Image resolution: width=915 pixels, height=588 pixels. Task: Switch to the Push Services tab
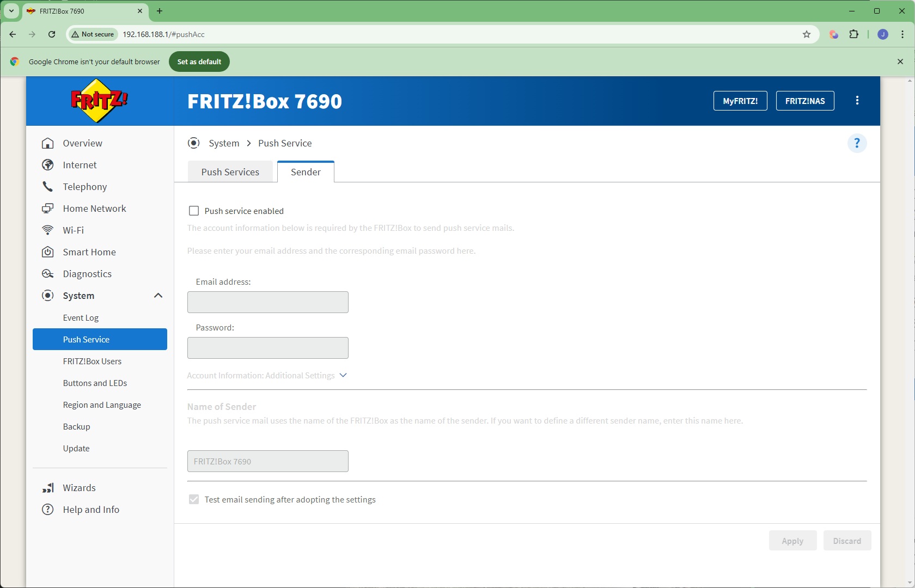pyautogui.click(x=230, y=172)
